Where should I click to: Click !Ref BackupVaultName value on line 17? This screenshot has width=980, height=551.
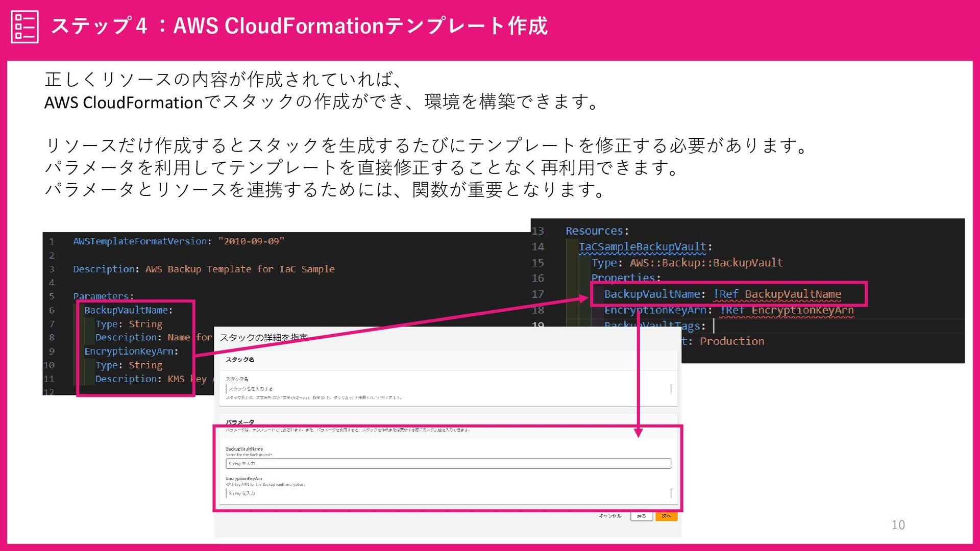(x=777, y=294)
